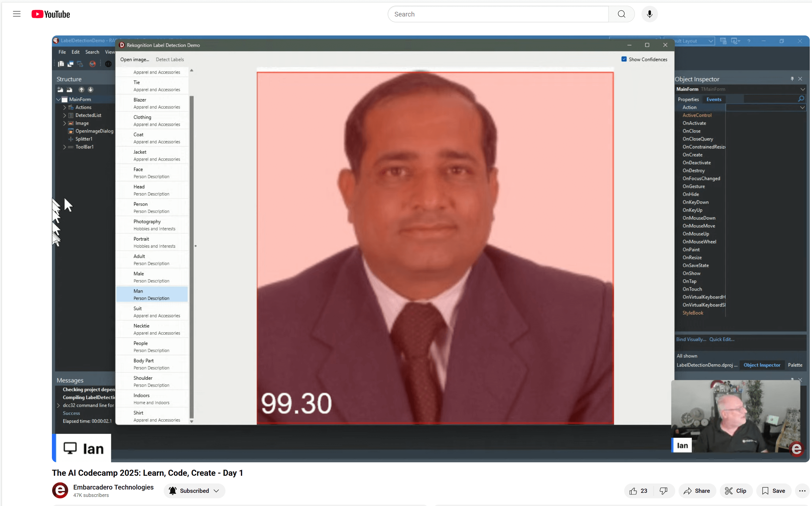Open the IDE File menu
Viewport: 812px width, 506px height.
[x=62, y=52]
